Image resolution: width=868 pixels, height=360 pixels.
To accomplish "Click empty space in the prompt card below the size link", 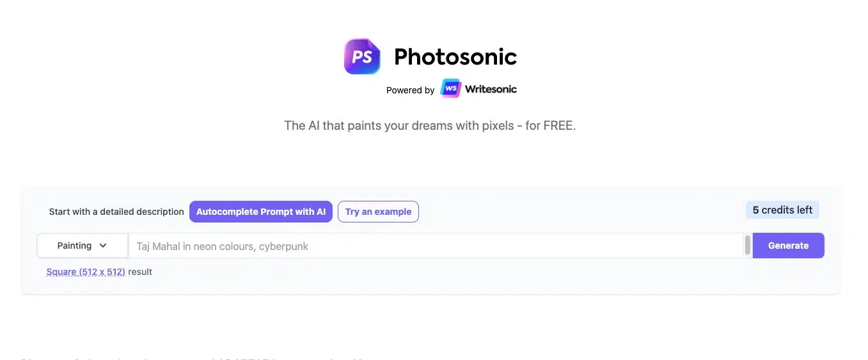I will click(x=430, y=285).
